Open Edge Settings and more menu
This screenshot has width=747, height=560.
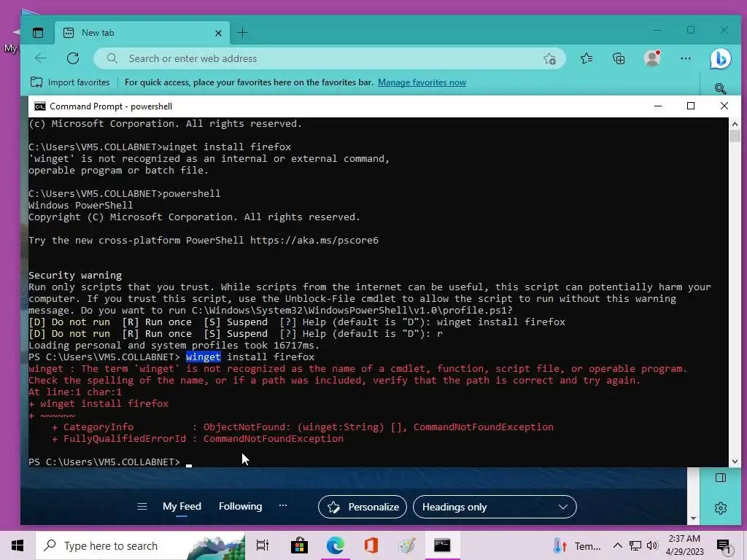pos(686,58)
